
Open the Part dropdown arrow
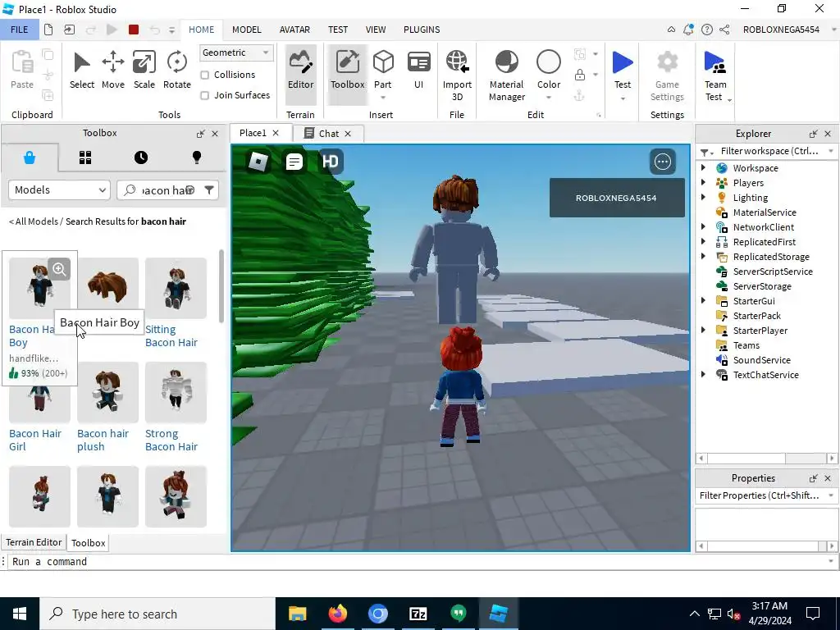pos(383,98)
